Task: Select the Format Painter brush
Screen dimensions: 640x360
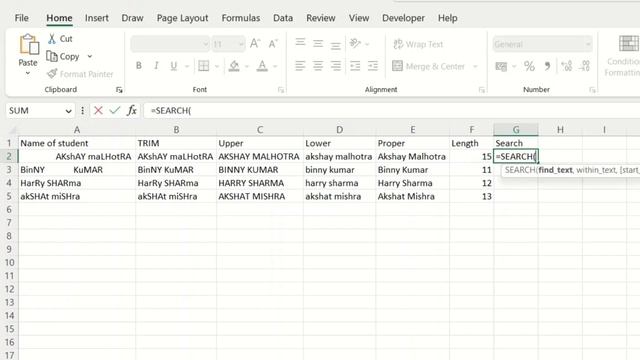Action: [x=52, y=74]
